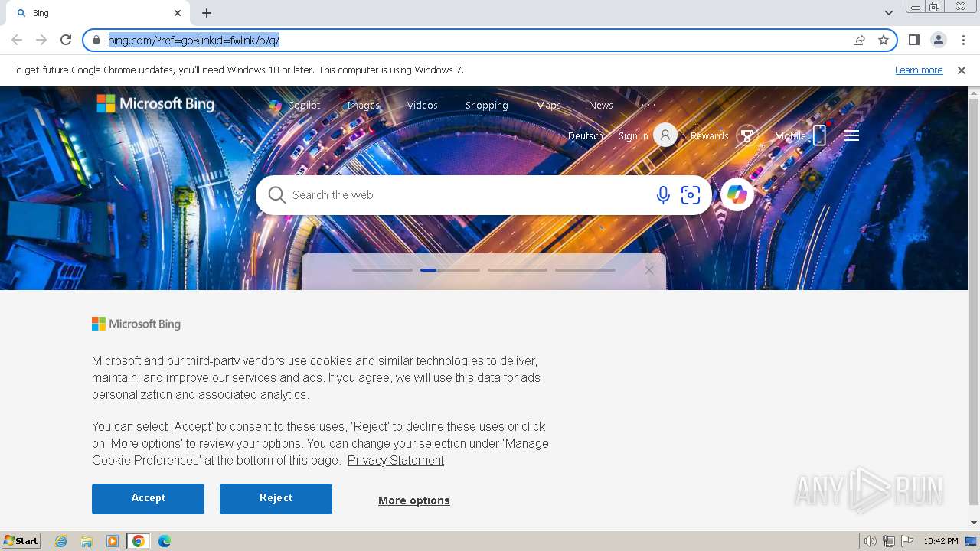Click the taskbar clock
980x551 pixels.
(940, 541)
